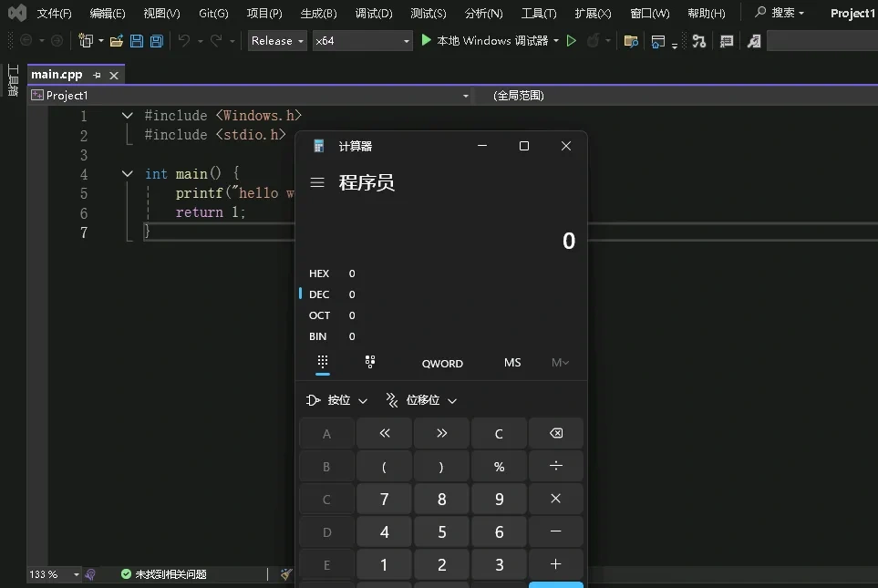Open the debugger target dropdown arrow

(x=556, y=41)
